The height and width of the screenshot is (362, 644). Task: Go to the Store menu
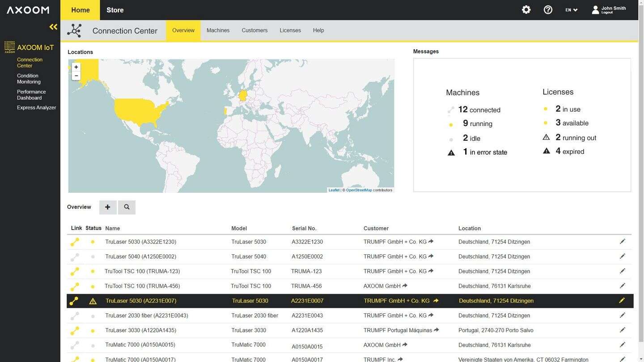click(115, 10)
